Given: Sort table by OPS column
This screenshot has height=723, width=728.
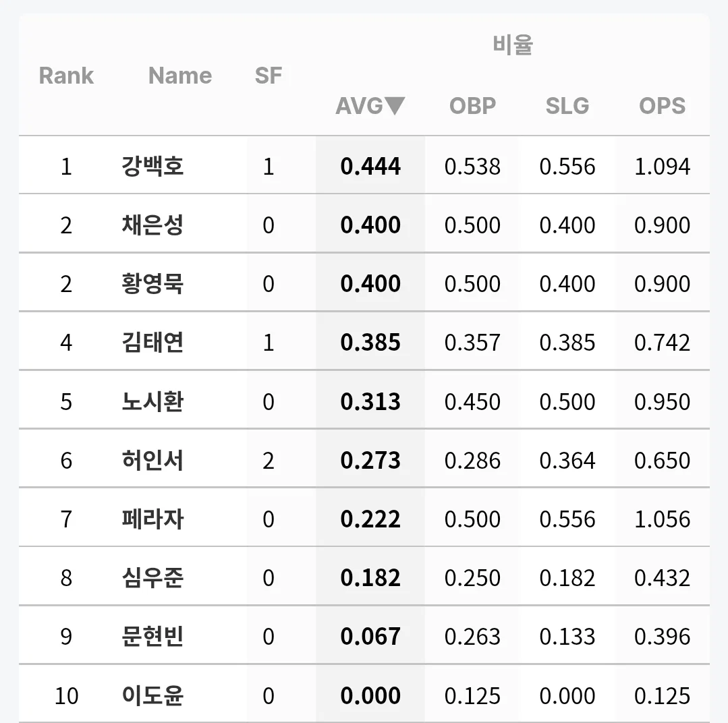Looking at the screenshot, I should pos(662,106).
